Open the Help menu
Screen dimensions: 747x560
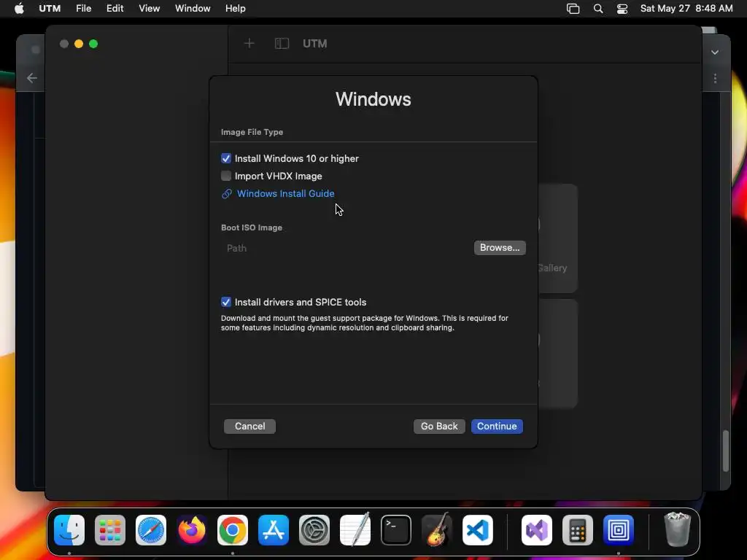236,9
